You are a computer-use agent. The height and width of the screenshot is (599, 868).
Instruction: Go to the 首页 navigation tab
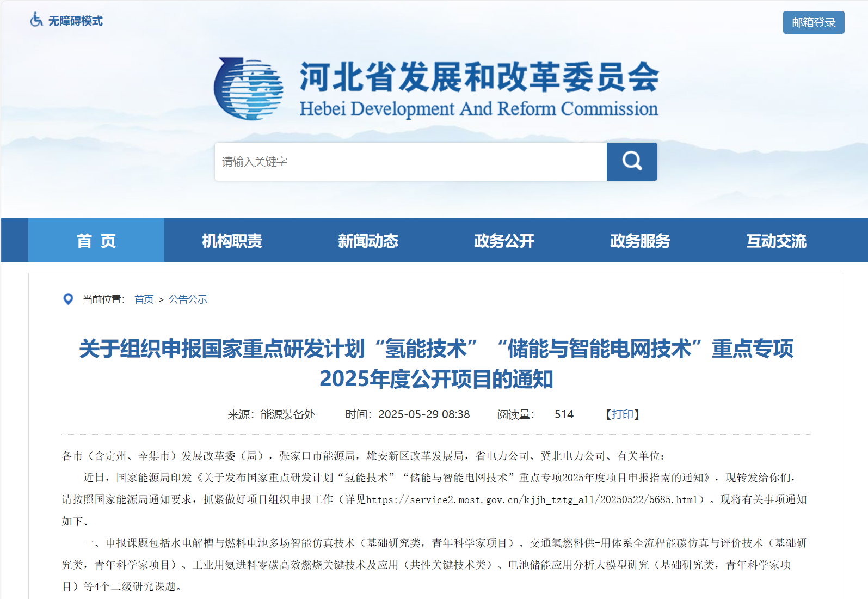(x=96, y=241)
